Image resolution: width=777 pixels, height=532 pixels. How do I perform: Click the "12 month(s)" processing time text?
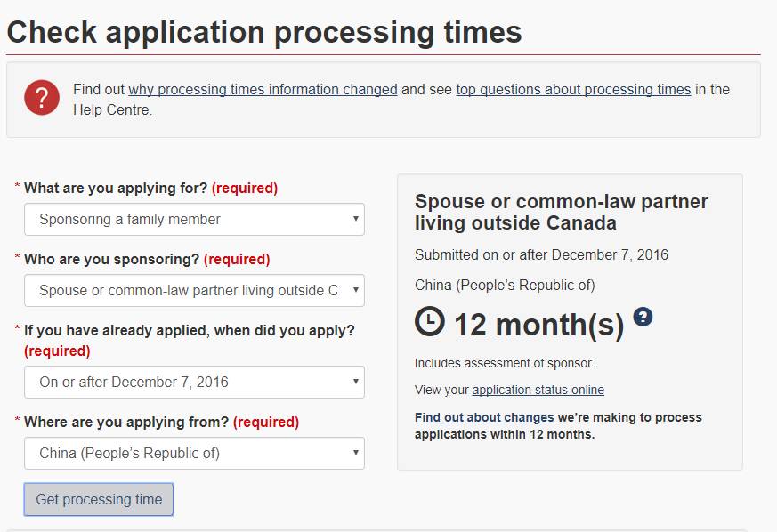(x=539, y=325)
